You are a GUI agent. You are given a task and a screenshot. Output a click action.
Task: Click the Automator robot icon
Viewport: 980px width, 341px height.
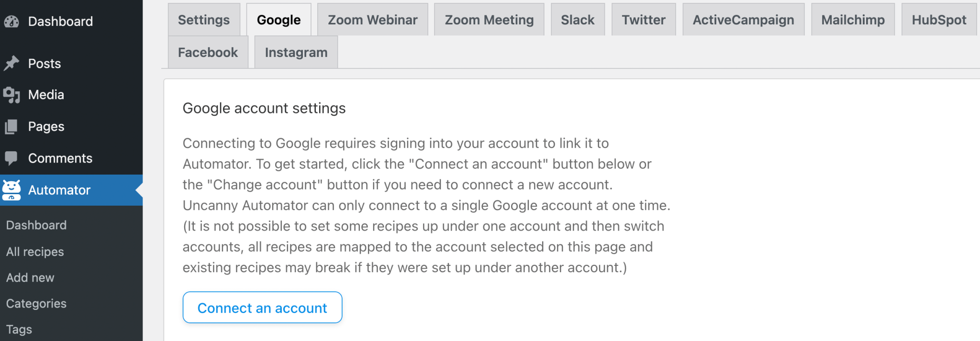(11, 190)
